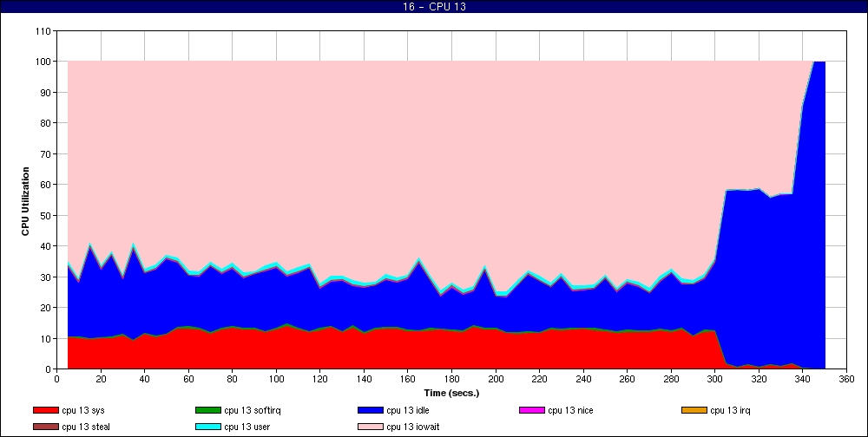This screenshot has width=868, height=437.
Task: Click the 340 label on the x-axis
Action: [803, 380]
